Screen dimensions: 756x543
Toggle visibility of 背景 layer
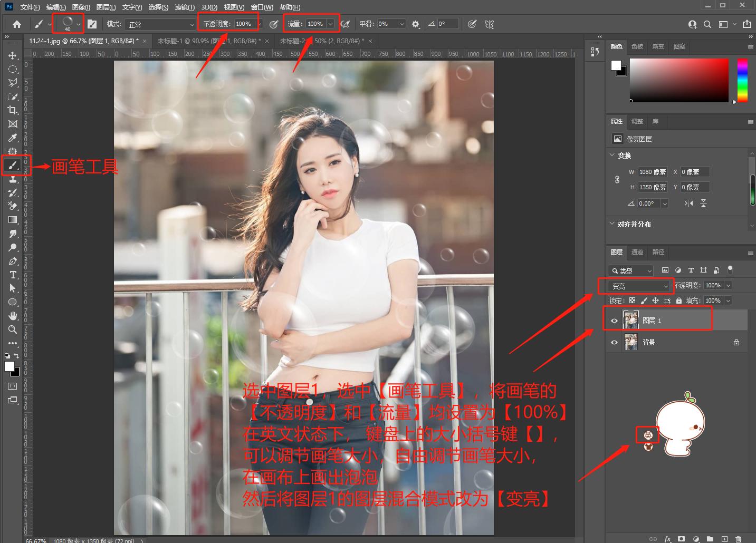tap(614, 342)
